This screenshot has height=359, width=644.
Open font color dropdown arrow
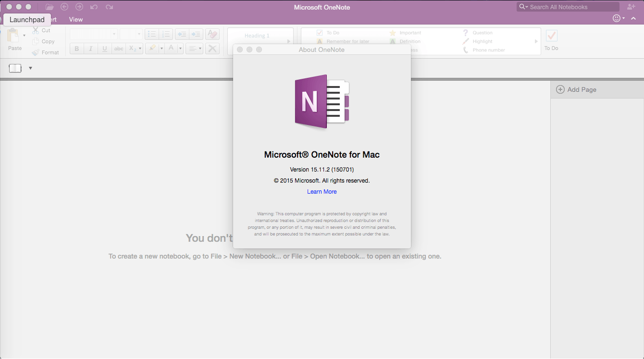pos(181,49)
